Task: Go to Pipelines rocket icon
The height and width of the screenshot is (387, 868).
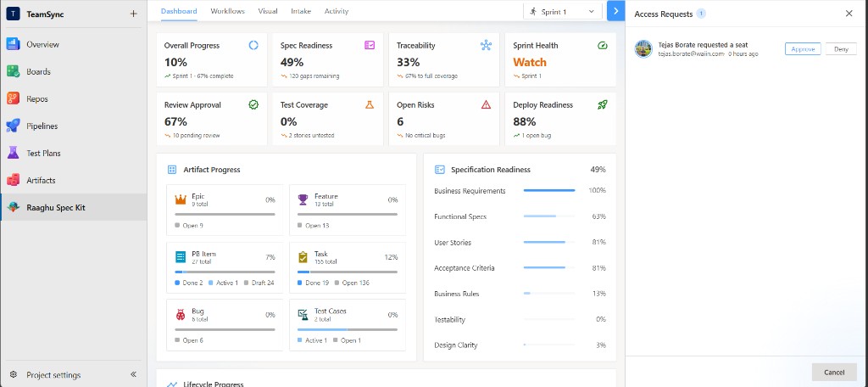Action: (x=14, y=126)
